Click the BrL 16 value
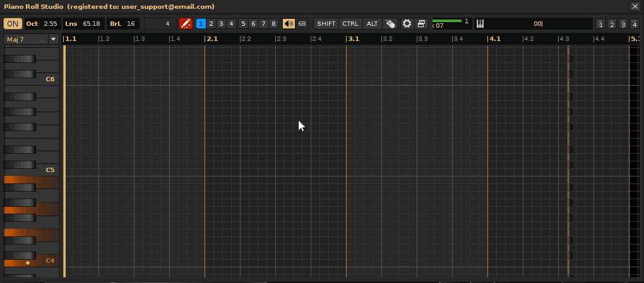644x283 pixels. pos(130,24)
